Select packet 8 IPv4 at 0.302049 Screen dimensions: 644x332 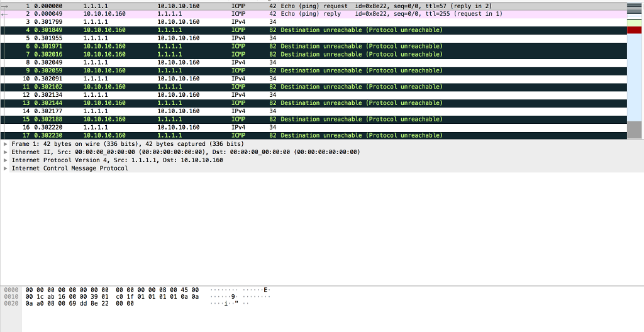[x=314, y=62]
